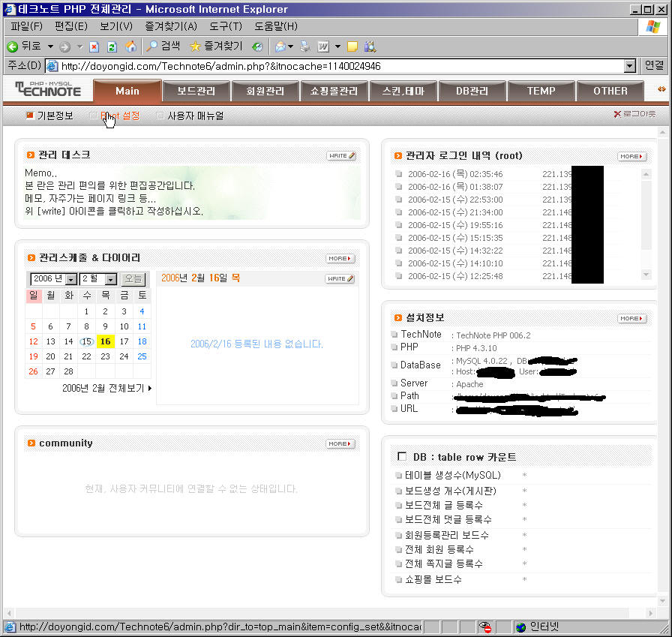This screenshot has height=637, width=672.
Task: Click the '2006년 2월 전체보기' link
Action: [106, 388]
